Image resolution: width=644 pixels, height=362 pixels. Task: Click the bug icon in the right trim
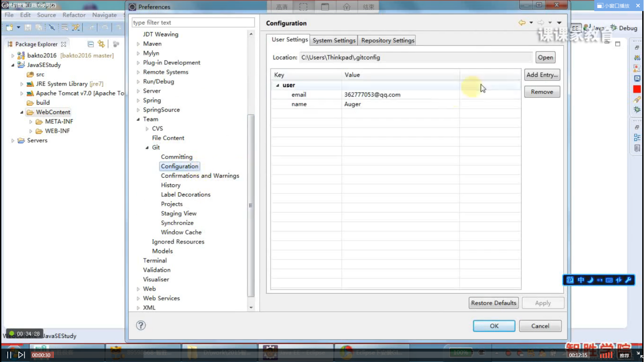pos(637,109)
